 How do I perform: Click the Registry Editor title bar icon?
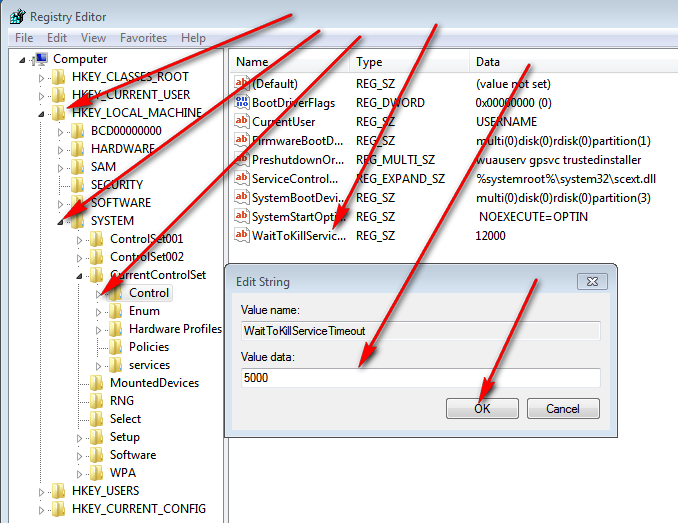(17, 16)
